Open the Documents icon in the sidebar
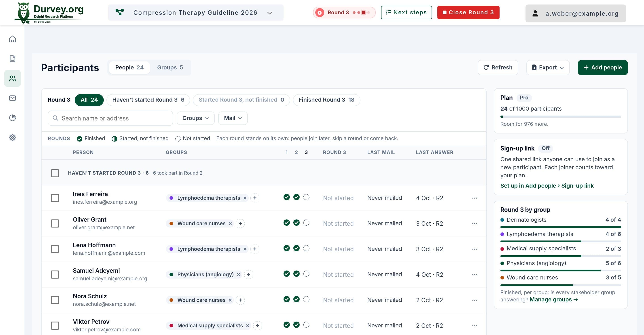Screen dimensions: 644x335 pos(13,59)
